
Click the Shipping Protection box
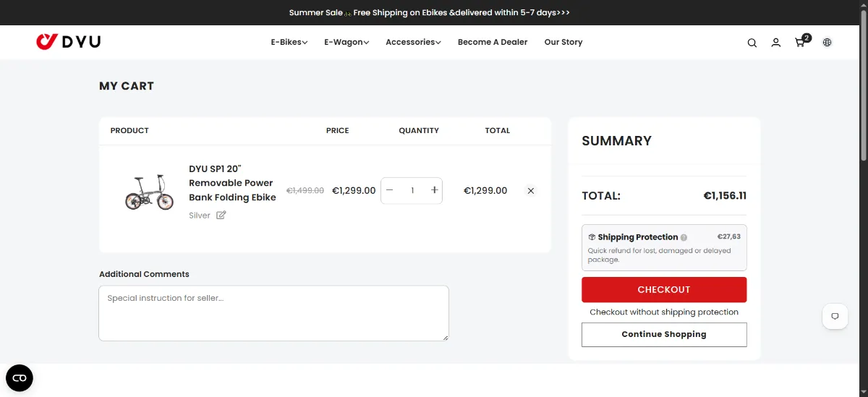664,247
